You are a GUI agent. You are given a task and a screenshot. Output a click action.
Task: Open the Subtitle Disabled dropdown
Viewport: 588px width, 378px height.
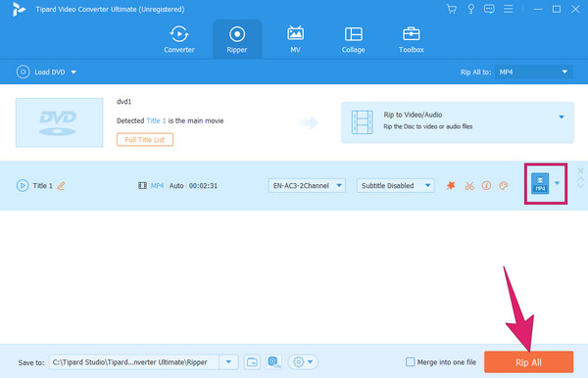[395, 185]
